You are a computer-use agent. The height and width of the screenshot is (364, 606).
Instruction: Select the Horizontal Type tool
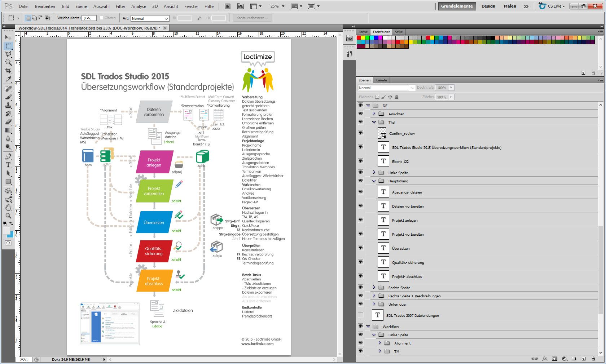[8, 165]
